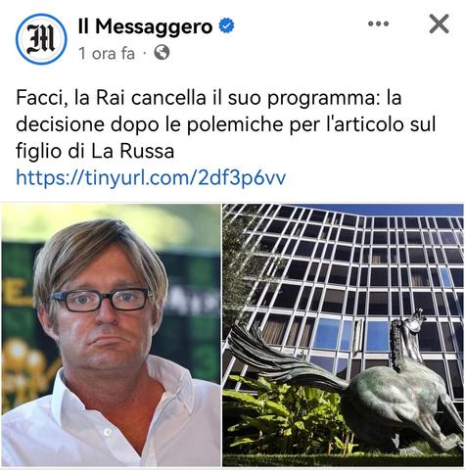The height and width of the screenshot is (476, 465).
Task: Click the "1 ora fa" timestamp
Action: tap(107, 53)
